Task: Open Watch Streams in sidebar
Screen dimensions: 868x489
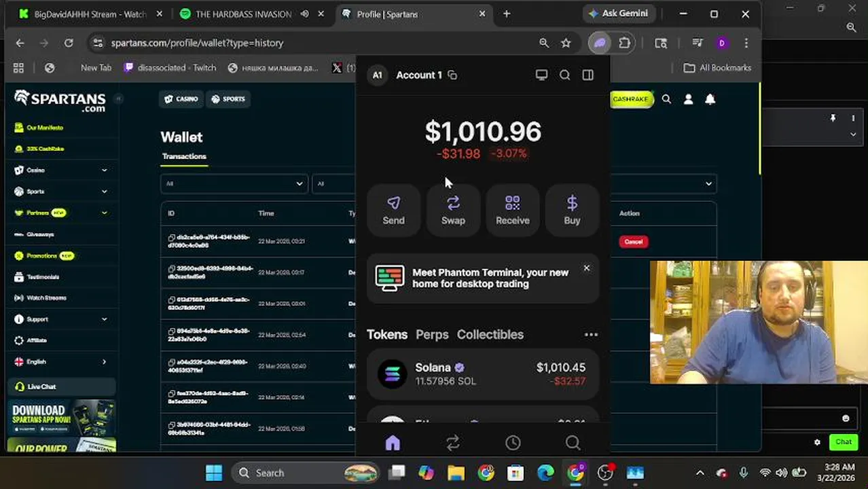Action: 46,298
